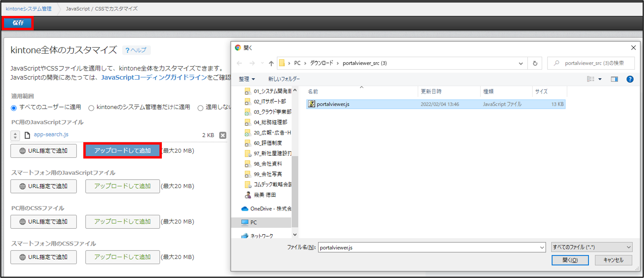The width and height of the screenshot is (644, 278).
Task: Select ネットワーク in the navigation pane
Action: click(x=257, y=236)
